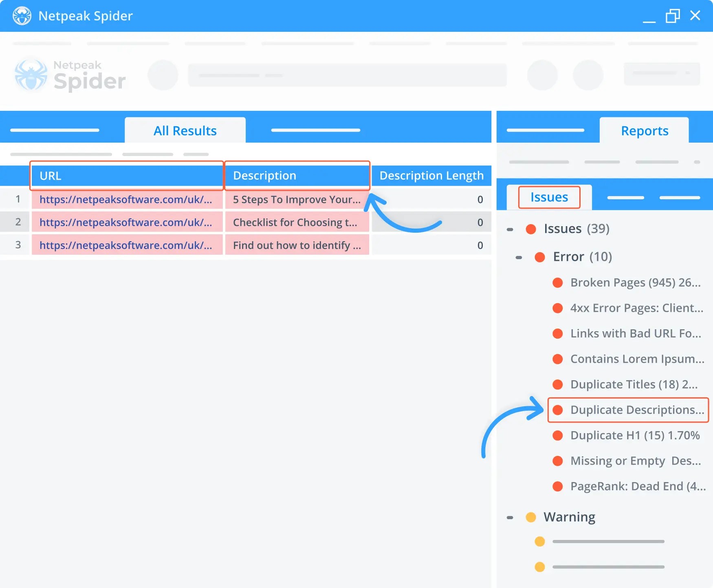Click the faded Netpeak Spider logo above the table
The width and height of the screenshot is (713, 588).
tap(70, 74)
